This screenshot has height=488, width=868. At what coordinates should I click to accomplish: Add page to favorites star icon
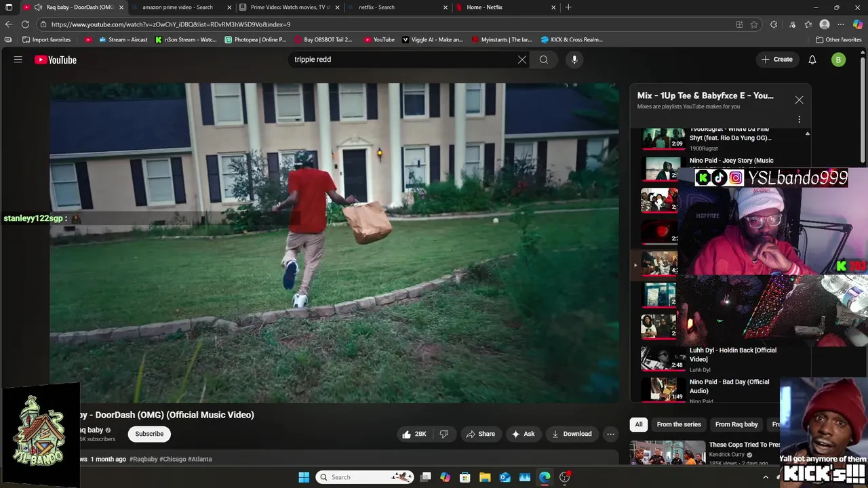[x=754, y=24]
